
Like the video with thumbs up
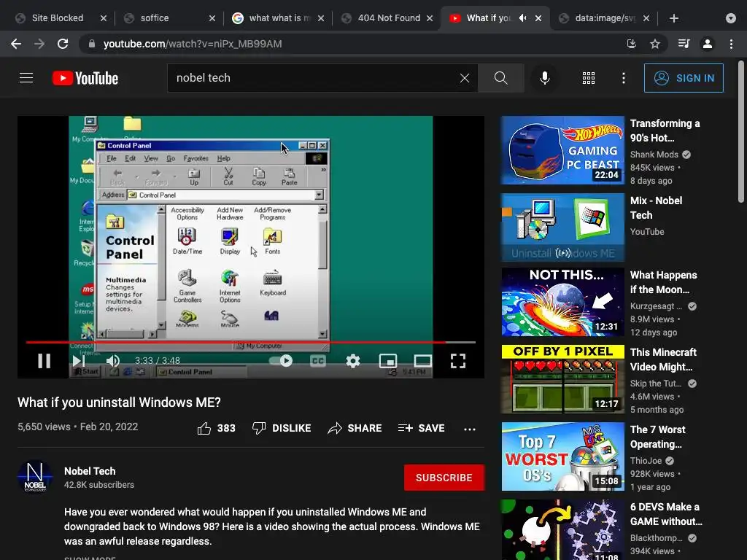(204, 429)
